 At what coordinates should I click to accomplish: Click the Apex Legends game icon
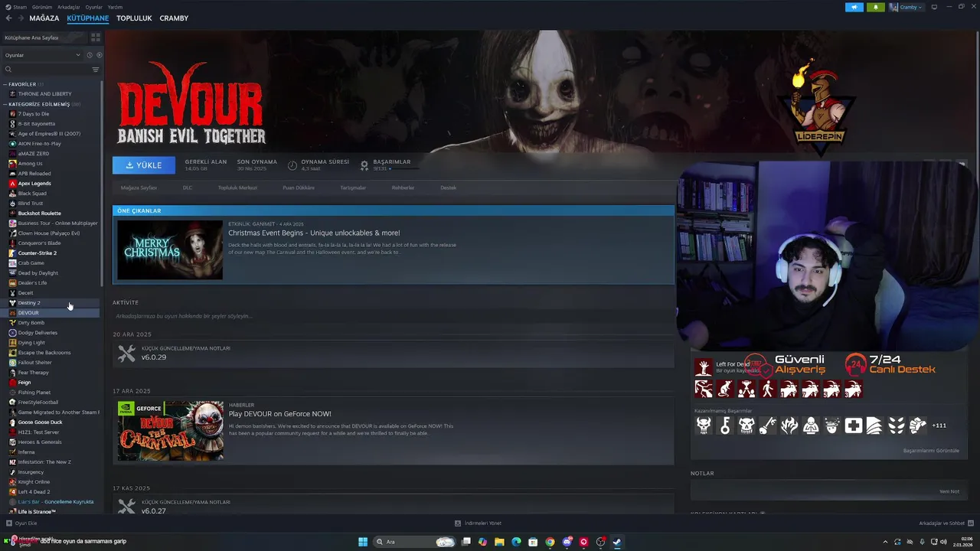pos(12,184)
